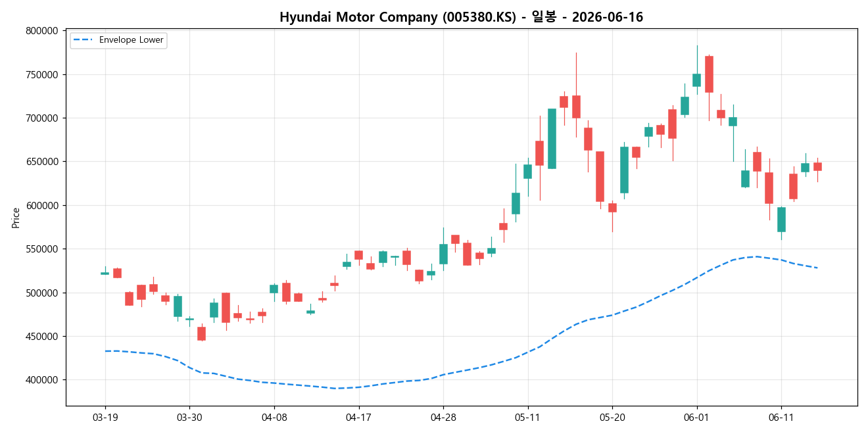The image size is (868, 434).
Task: Click the 05-11 date label
Action: tap(527, 417)
